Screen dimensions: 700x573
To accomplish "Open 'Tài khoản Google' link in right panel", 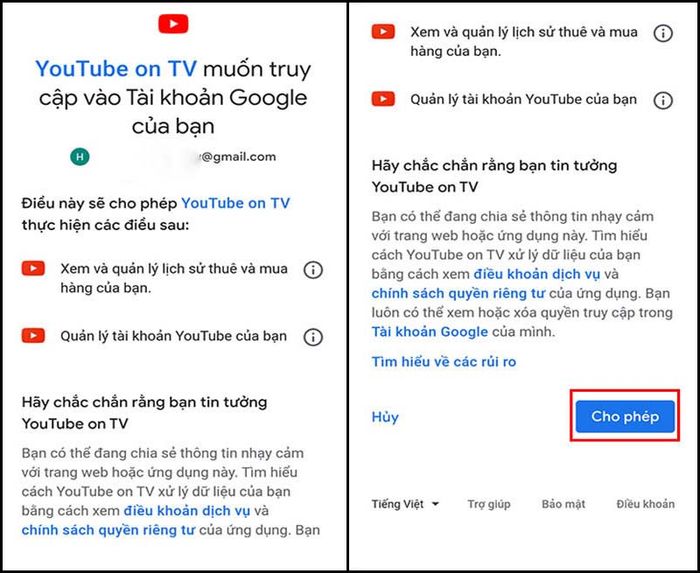I will point(430,332).
